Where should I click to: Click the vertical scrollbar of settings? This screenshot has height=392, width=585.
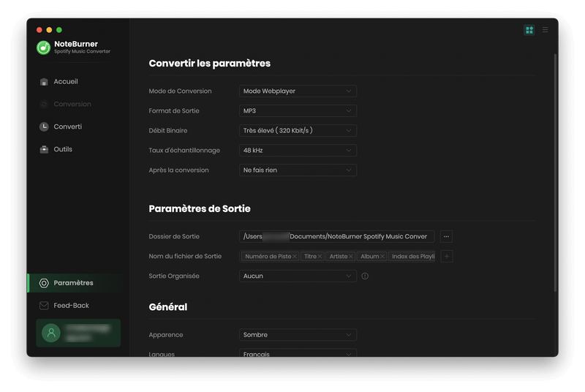point(556,173)
